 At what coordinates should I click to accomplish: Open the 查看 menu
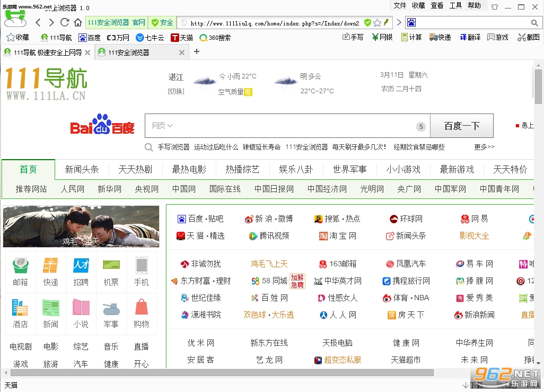(x=437, y=5)
